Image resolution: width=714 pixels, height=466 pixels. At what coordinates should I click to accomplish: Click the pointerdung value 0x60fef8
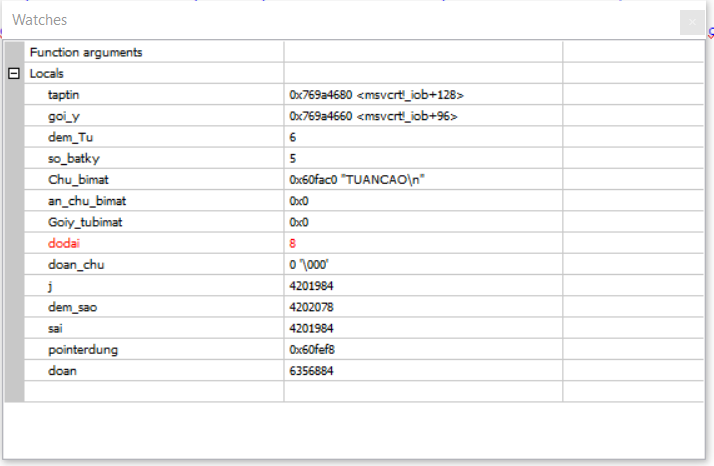coord(312,350)
